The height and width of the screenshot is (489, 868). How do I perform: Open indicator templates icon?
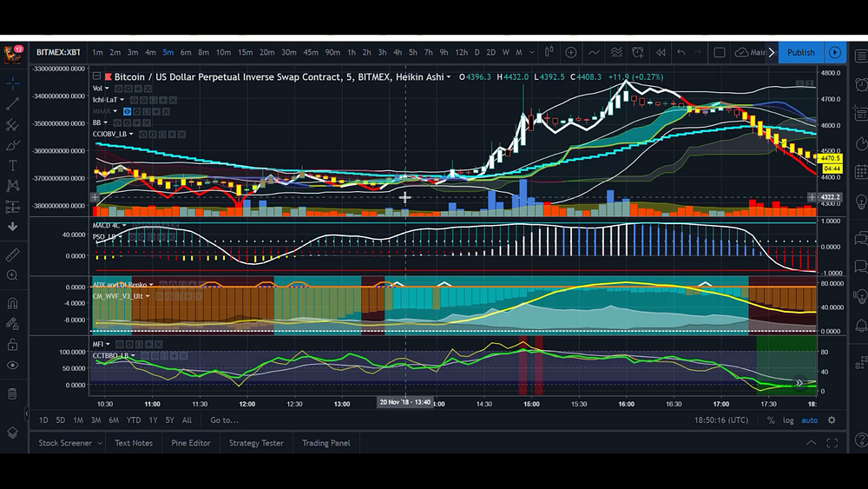(x=616, y=52)
